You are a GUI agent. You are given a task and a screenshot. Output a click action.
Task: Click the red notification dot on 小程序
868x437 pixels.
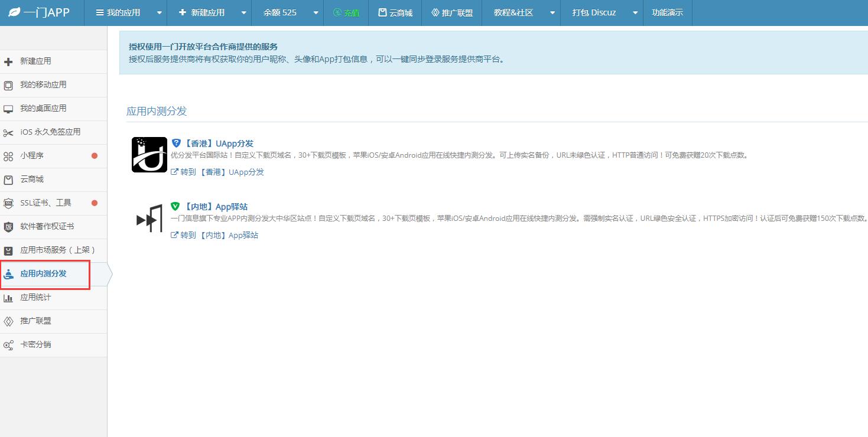(95, 156)
